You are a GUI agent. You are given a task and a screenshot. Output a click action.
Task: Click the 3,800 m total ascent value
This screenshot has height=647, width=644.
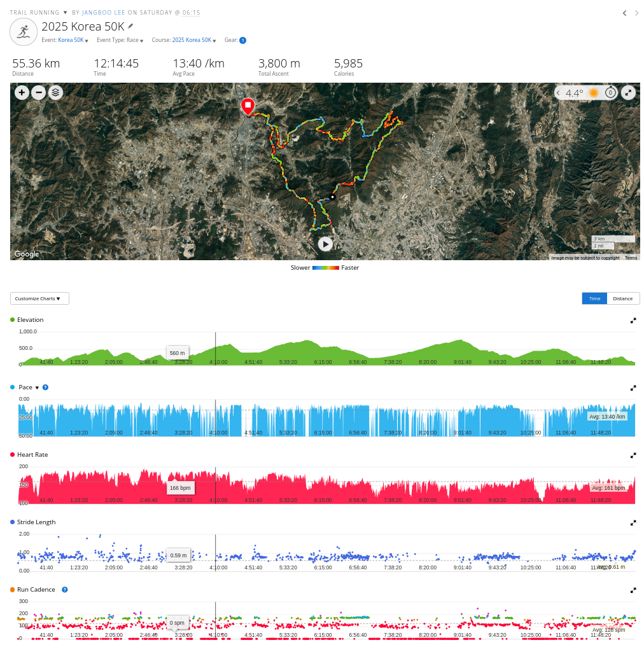click(279, 64)
